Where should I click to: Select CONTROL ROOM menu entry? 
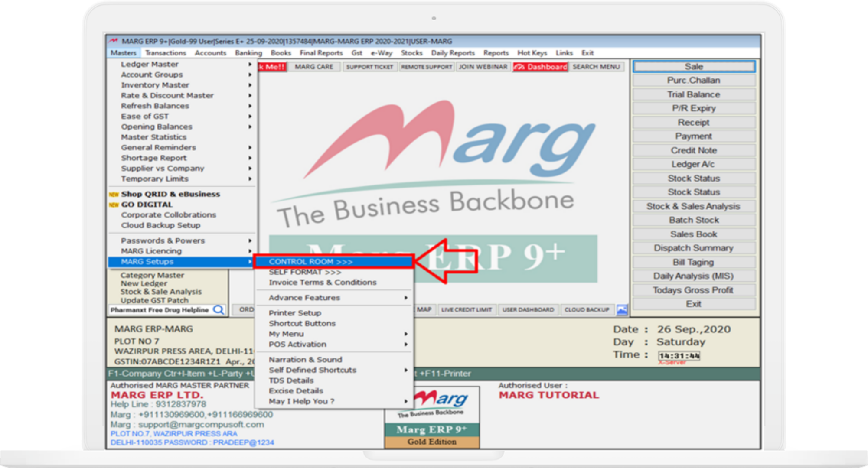pyautogui.click(x=310, y=262)
